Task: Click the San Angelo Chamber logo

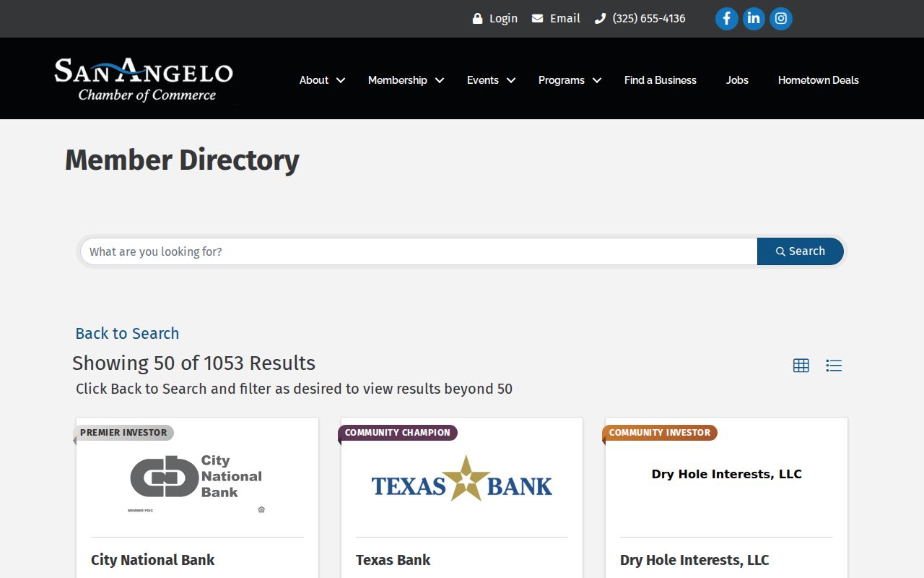Action: [x=144, y=80]
